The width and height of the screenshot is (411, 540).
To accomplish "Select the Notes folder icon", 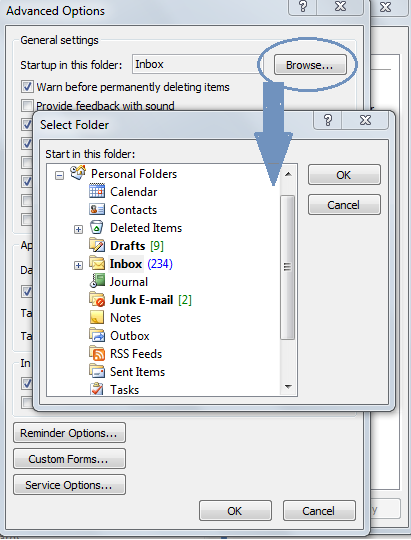I will tap(97, 317).
